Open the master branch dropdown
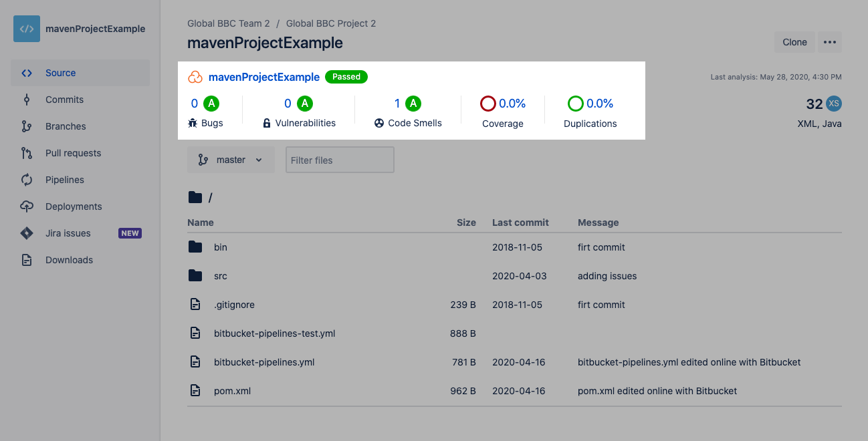 (231, 160)
